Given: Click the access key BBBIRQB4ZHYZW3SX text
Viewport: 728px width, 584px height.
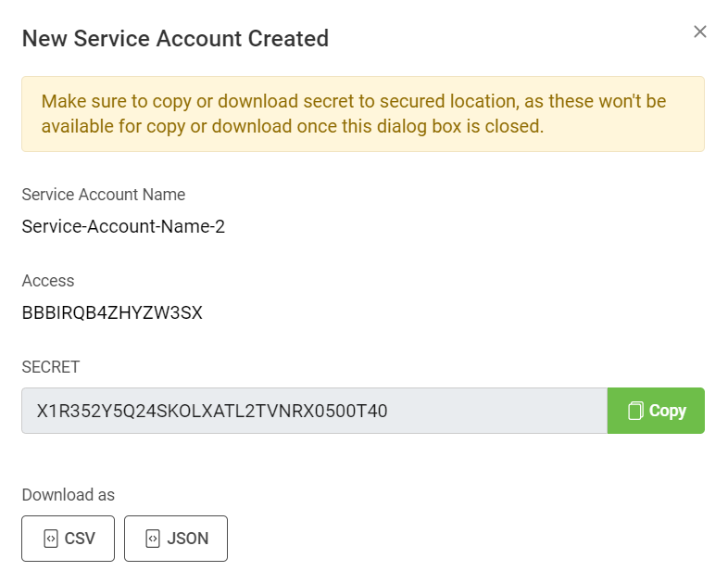Looking at the screenshot, I should 112,312.
